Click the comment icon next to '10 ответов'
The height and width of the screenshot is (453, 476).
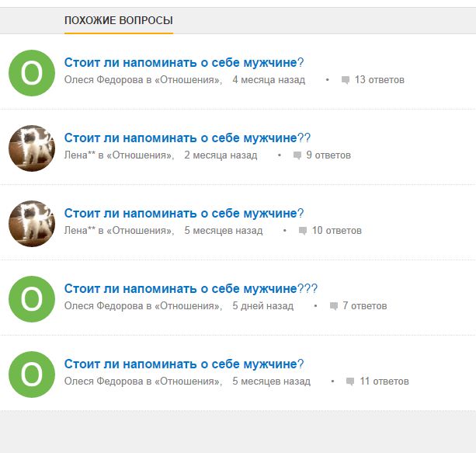(303, 231)
